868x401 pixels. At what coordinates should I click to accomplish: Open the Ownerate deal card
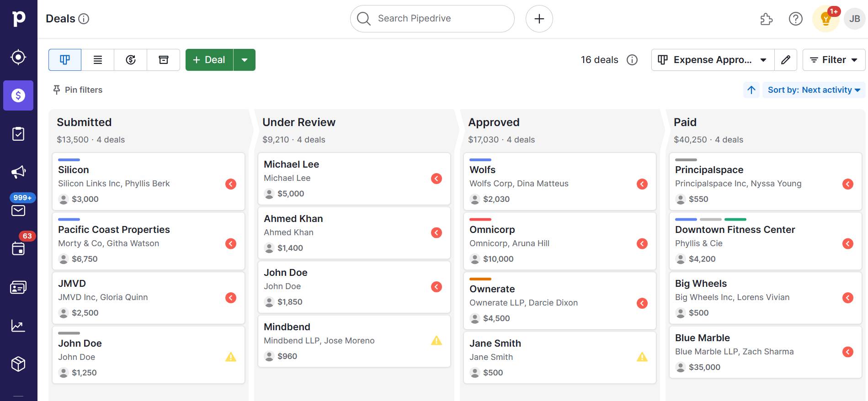(560, 301)
